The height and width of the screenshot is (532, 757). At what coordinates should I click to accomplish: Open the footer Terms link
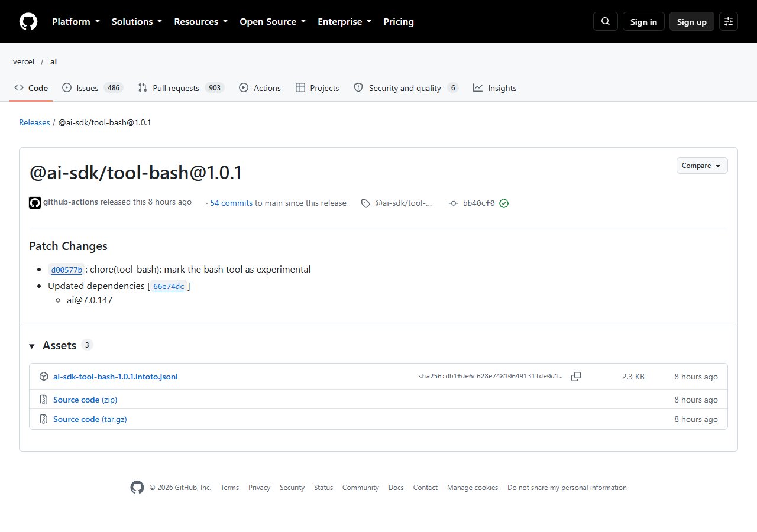[229, 488]
